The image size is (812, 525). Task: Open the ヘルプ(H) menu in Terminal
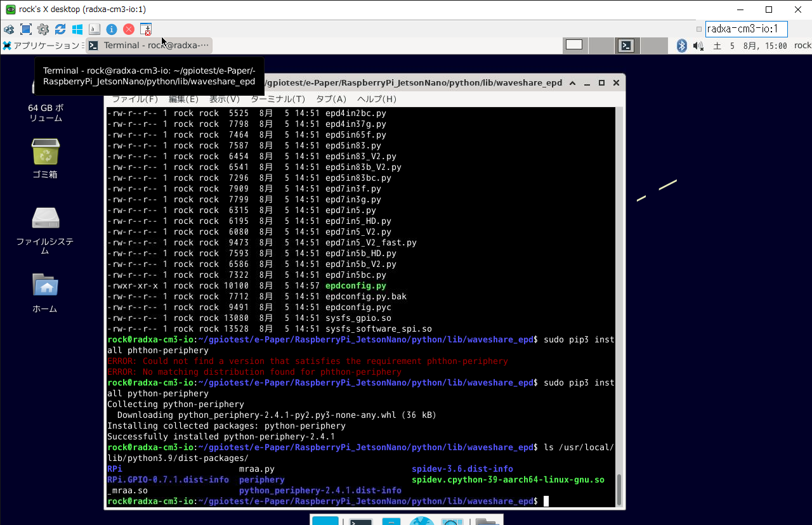[376, 99]
